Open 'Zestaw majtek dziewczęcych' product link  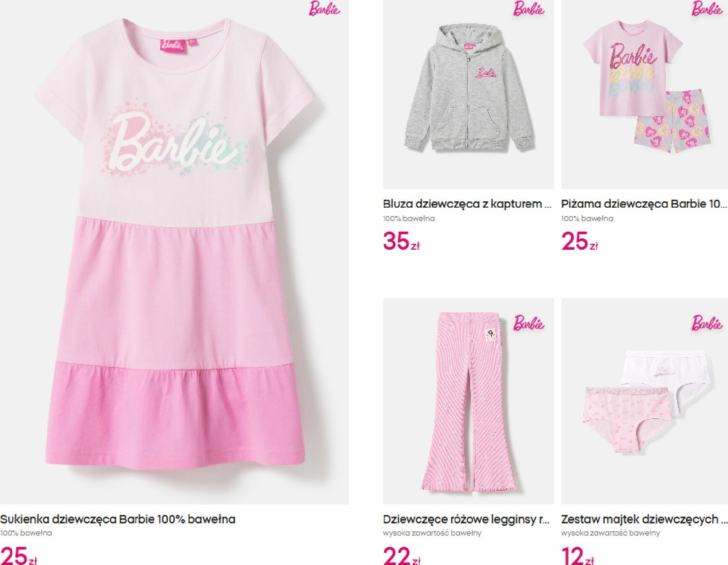click(x=644, y=519)
